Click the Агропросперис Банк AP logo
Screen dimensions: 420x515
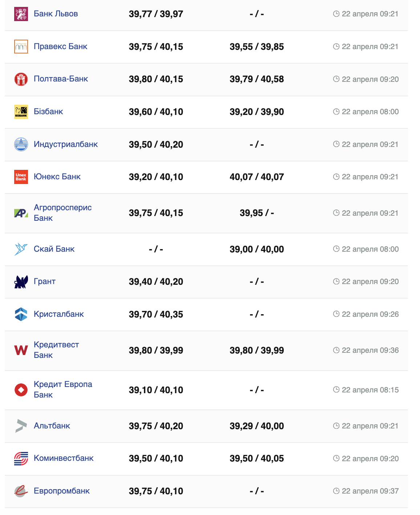(x=21, y=213)
